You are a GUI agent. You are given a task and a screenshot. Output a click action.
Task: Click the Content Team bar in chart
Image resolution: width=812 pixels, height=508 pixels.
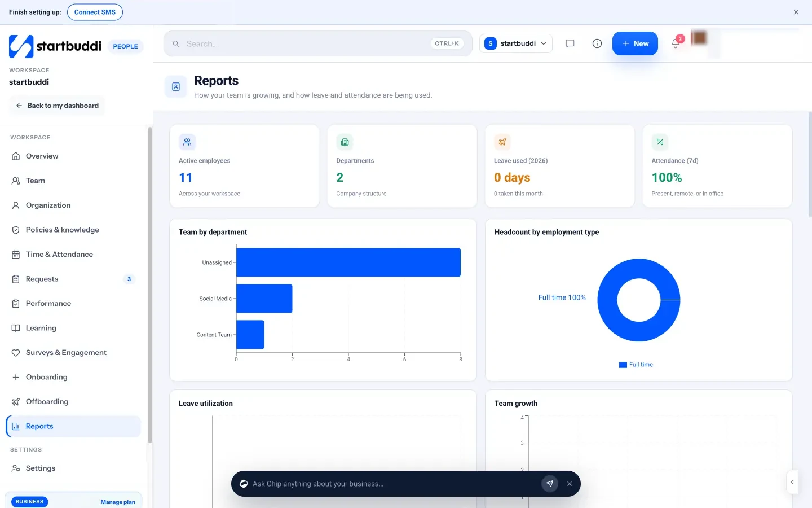coord(250,335)
